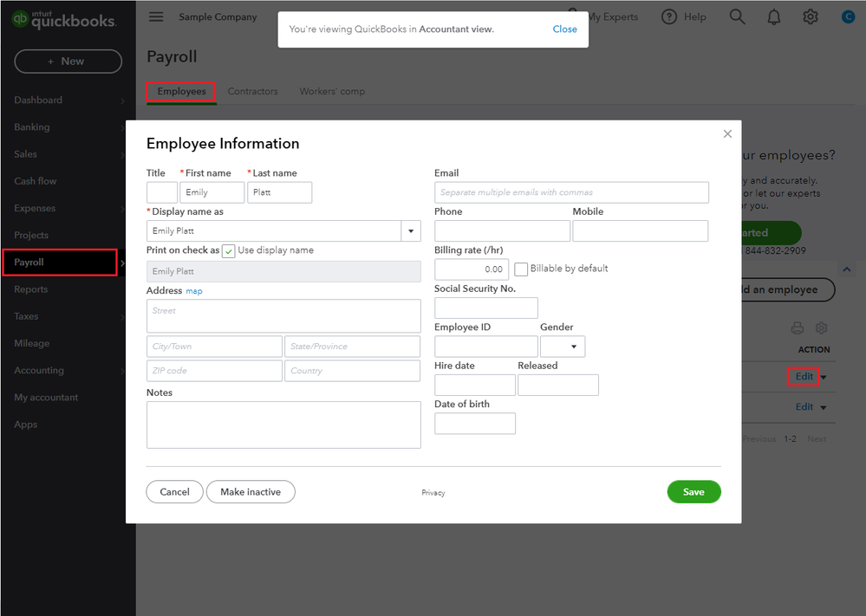Open Cash flow in the sidebar

click(36, 181)
